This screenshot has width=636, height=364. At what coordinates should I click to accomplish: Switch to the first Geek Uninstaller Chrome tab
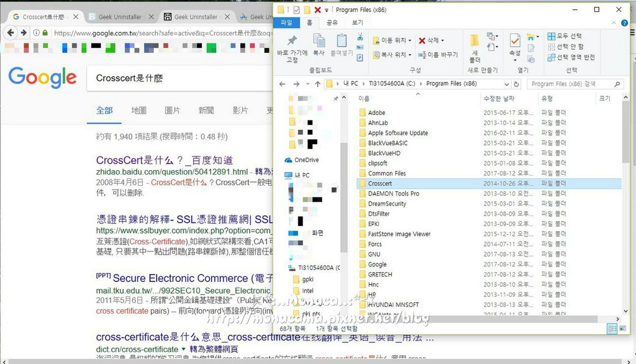(x=120, y=17)
